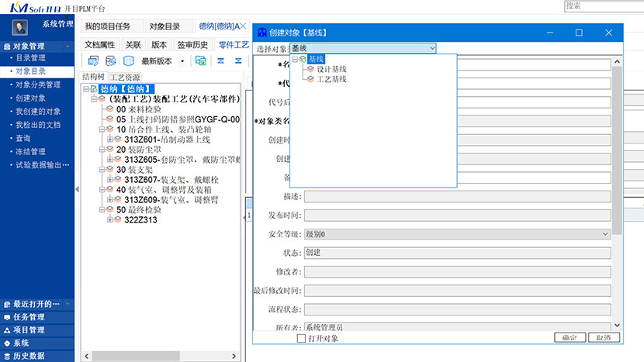Click the third structure list toolbar icon
This screenshot has height=362, width=644.
click(128, 60)
